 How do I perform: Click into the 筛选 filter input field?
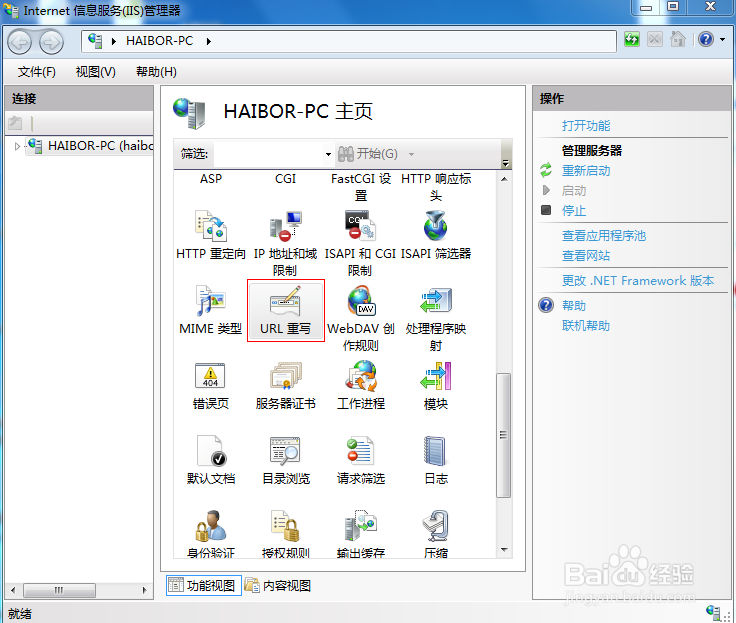coord(269,154)
